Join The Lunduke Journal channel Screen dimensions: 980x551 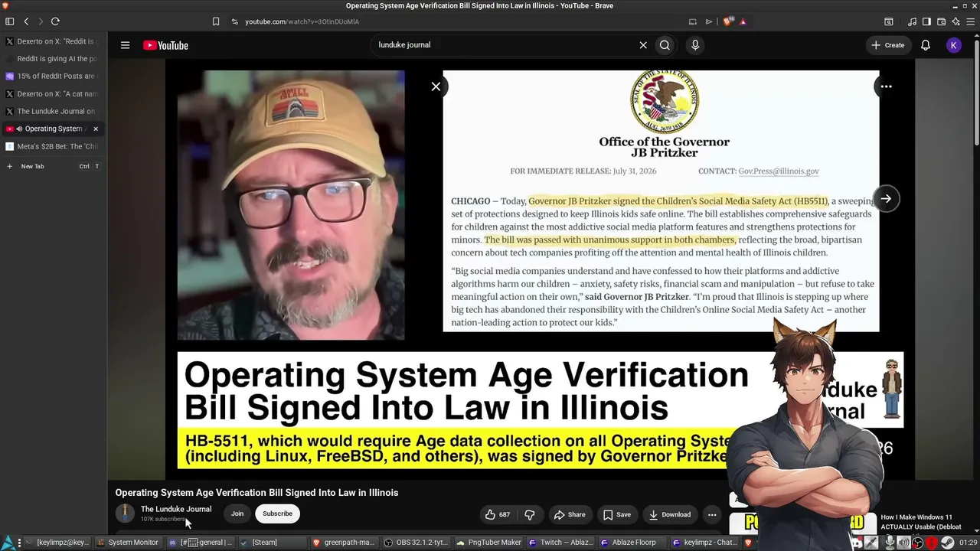click(237, 514)
